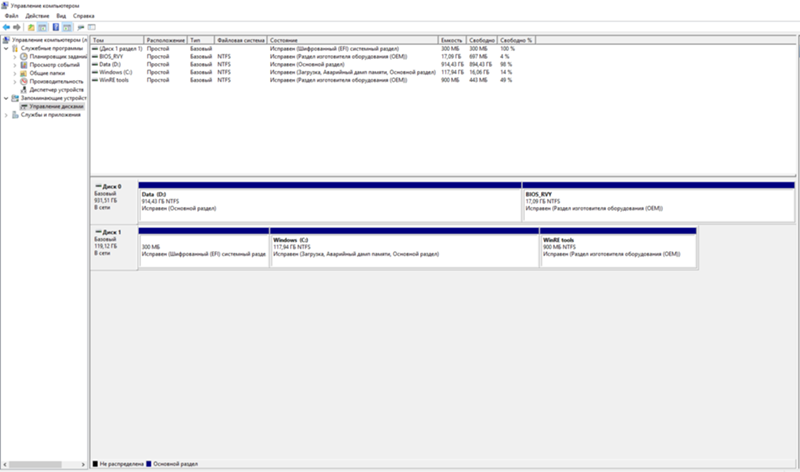This screenshot has width=800, height=472.
Task: Click the pin-shaped toolbar icon beside the last view icon
Action: (x=81, y=27)
